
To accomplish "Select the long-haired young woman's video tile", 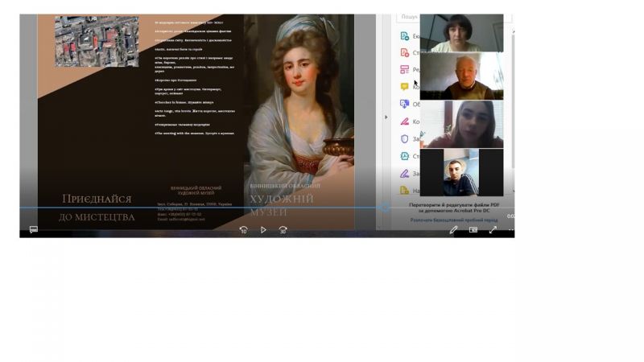I will (461, 125).
